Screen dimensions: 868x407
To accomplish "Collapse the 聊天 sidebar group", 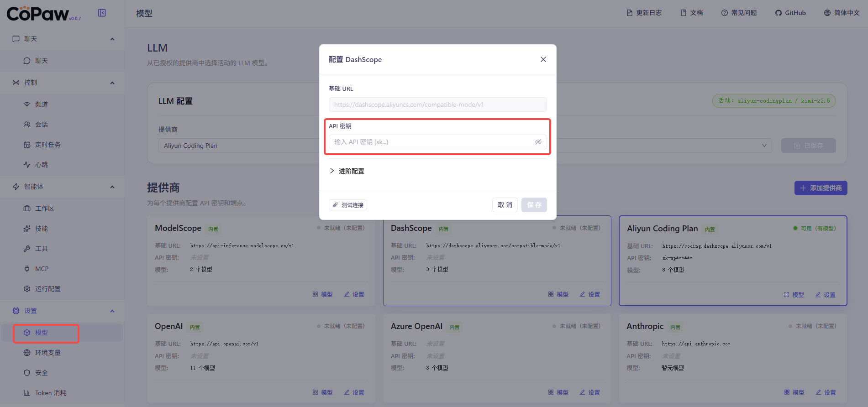I will pyautogui.click(x=112, y=39).
